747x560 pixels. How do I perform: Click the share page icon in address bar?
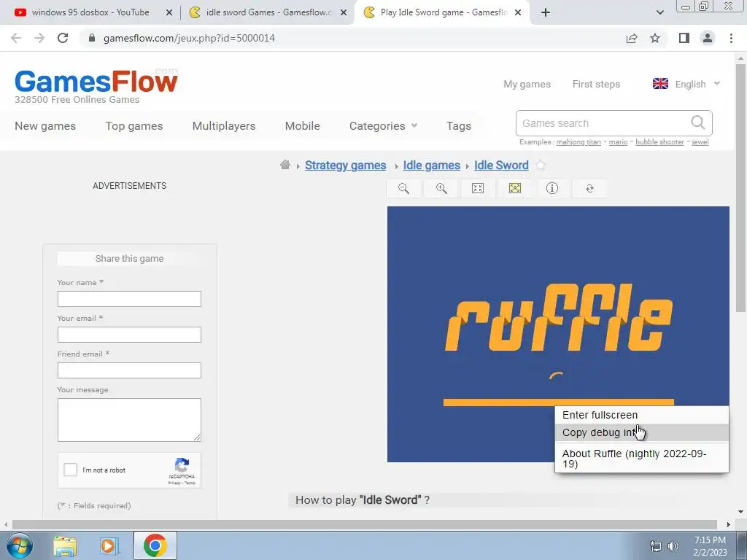[x=632, y=38]
